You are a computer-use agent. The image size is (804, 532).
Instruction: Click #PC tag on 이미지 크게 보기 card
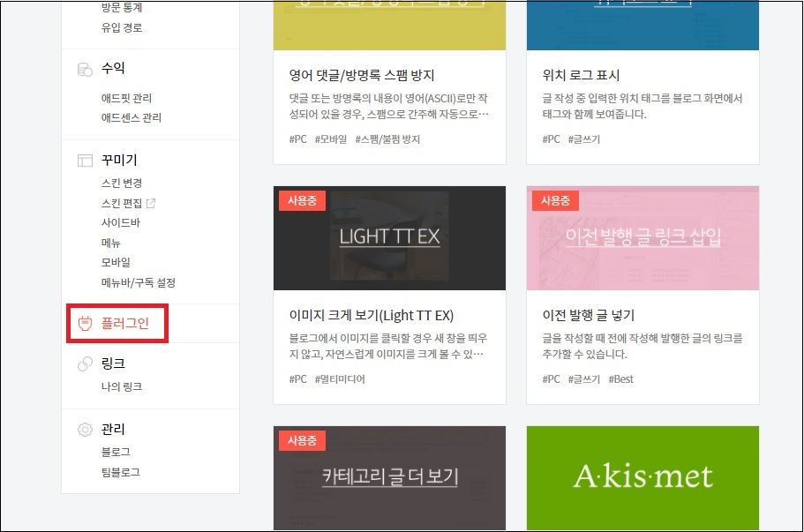[x=298, y=379]
